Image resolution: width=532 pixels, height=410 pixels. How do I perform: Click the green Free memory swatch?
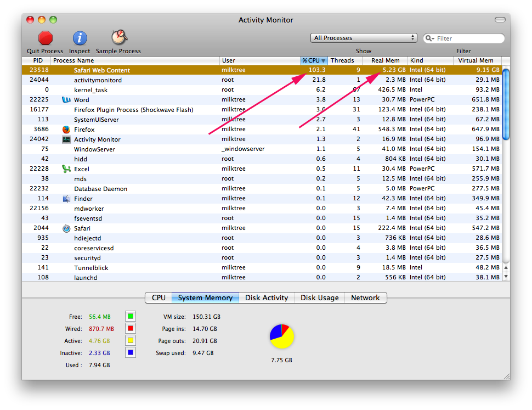click(x=131, y=316)
